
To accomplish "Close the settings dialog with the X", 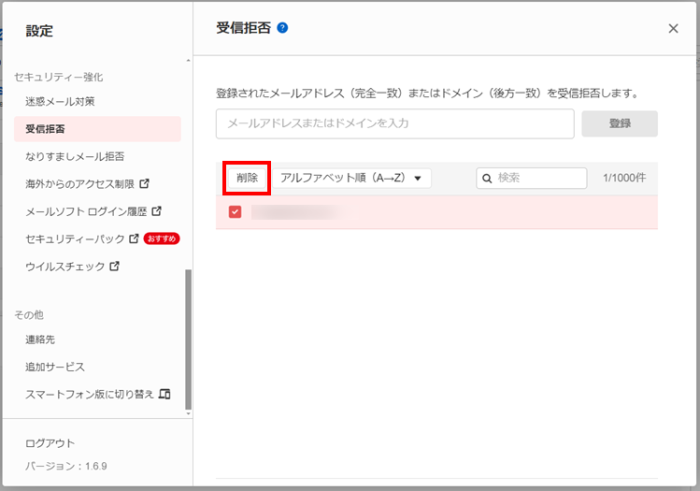I will (673, 28).
